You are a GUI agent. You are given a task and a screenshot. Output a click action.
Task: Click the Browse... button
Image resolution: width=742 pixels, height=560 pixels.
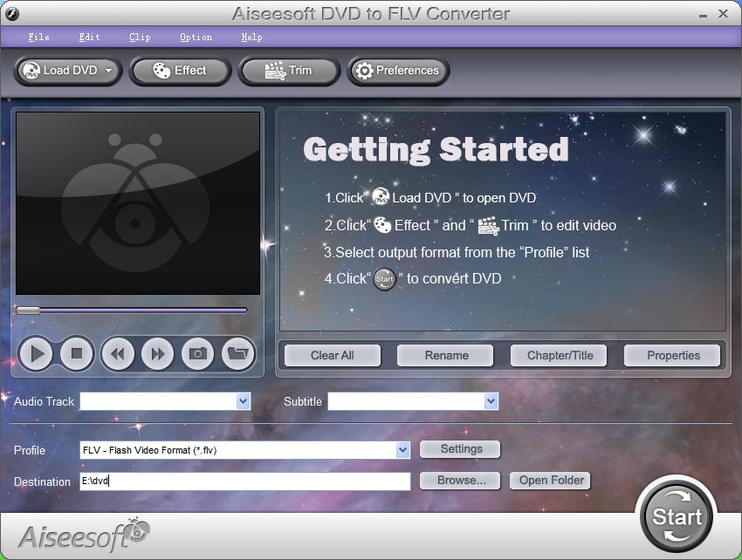tap(460, 481)
